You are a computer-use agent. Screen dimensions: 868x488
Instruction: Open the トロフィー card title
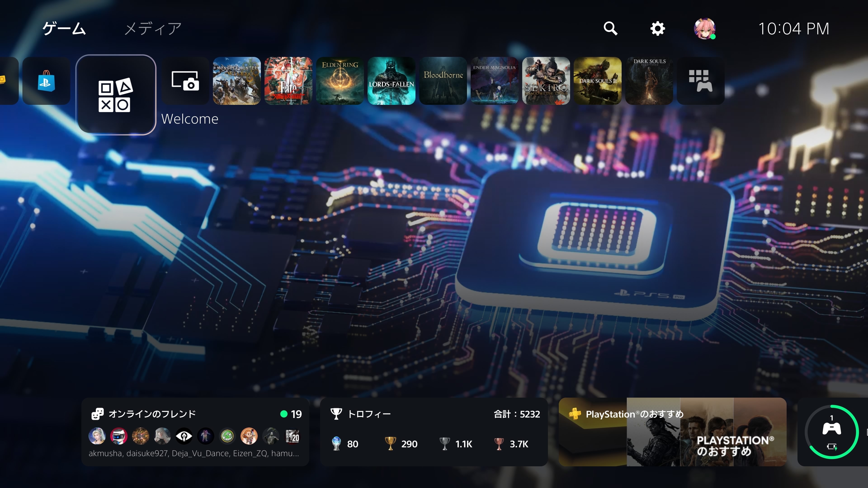pyautogui.click(x=369, y=414)
